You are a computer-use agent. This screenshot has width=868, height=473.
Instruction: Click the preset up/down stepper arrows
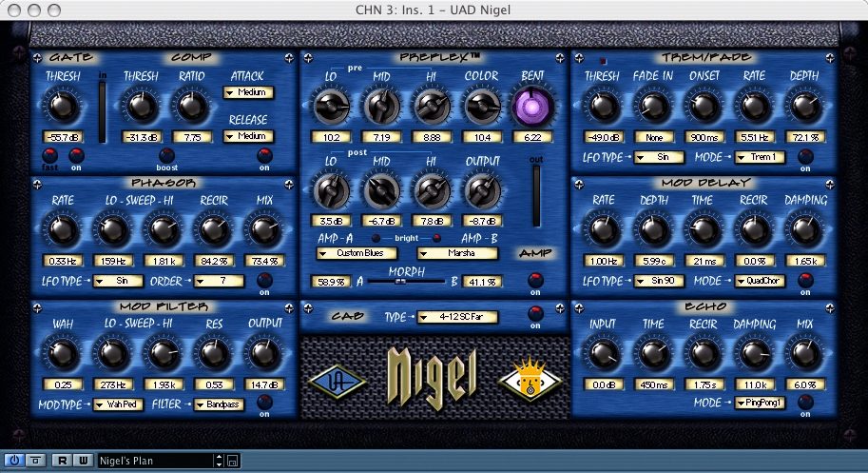point(220,461)
